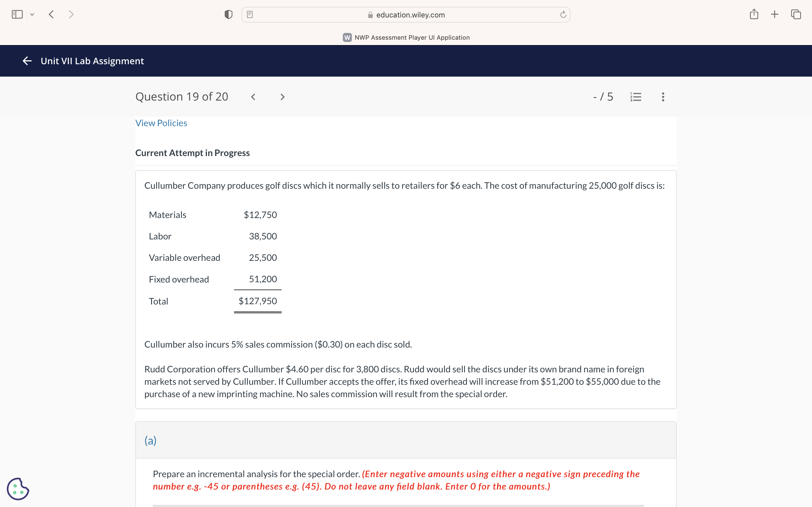Go back with the browser back arrow
Image resolution: width=812 pixels, height=507 pixels.
51,14
